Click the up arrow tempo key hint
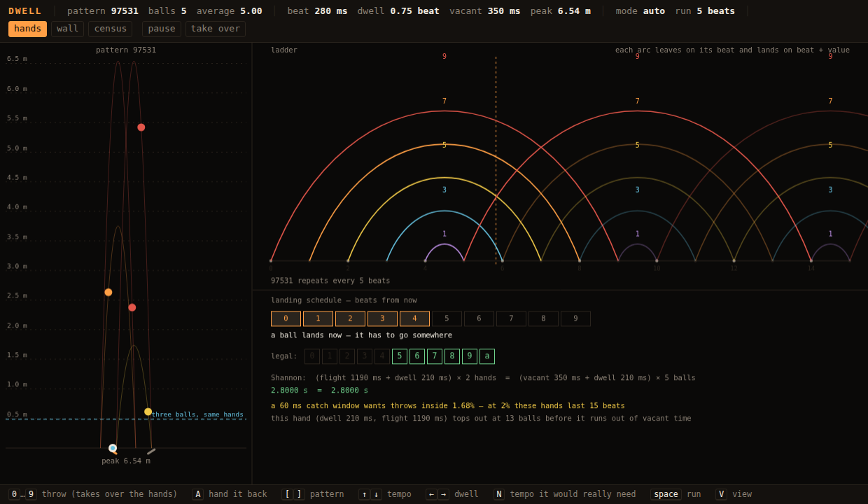This screenshot has height=504, width=868. tap(364, 494)
